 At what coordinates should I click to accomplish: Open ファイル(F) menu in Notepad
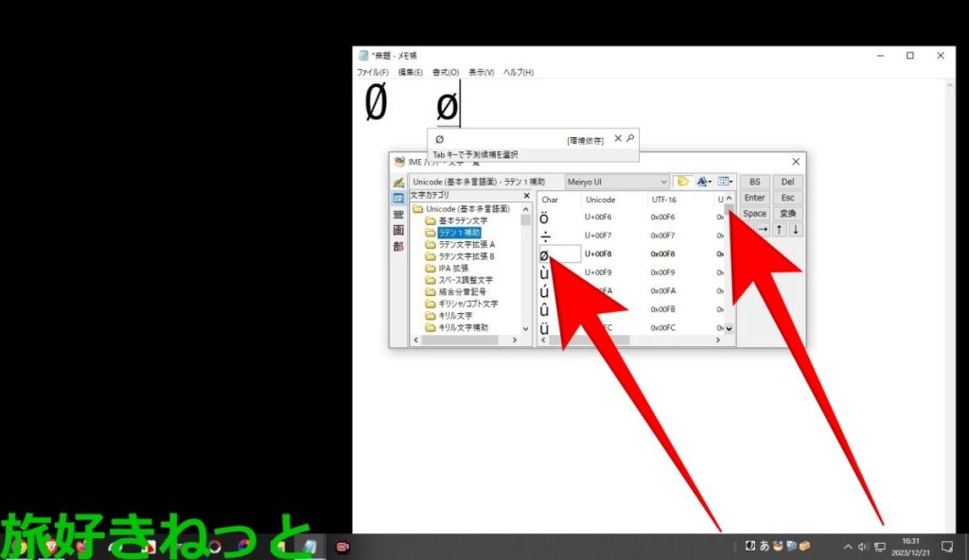(373, 72)
